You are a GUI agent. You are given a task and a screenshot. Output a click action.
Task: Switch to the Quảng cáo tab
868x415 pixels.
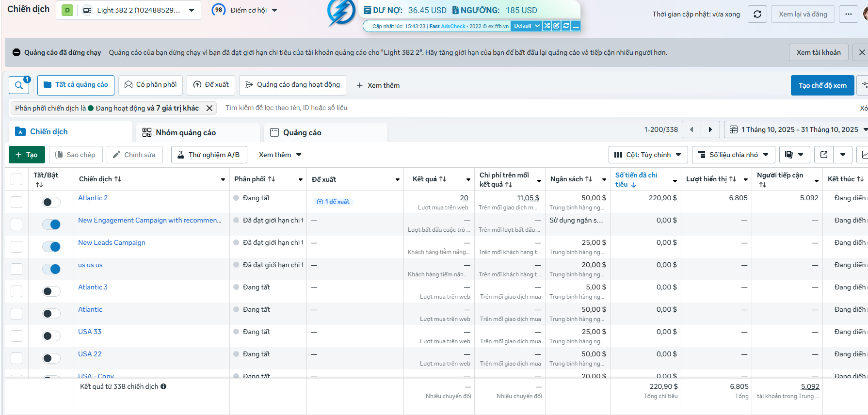pyautogui.click(x=325, y=132)
